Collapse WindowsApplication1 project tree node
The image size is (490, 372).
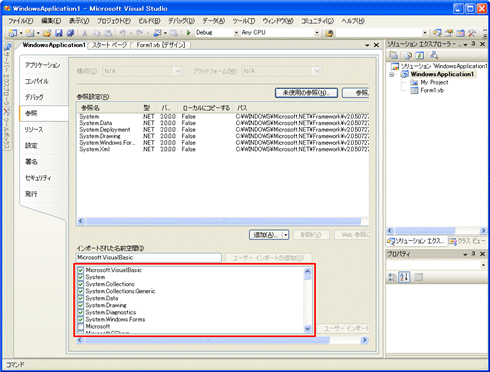[392, 74]
